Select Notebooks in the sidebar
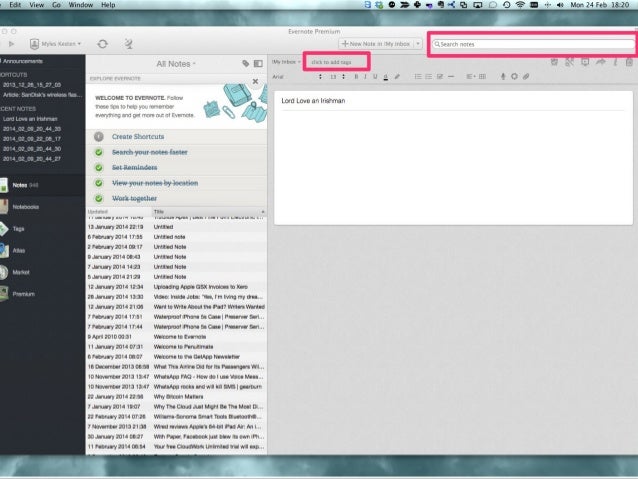638x479 pixels. pyautogui.click(x=42, y=207)
